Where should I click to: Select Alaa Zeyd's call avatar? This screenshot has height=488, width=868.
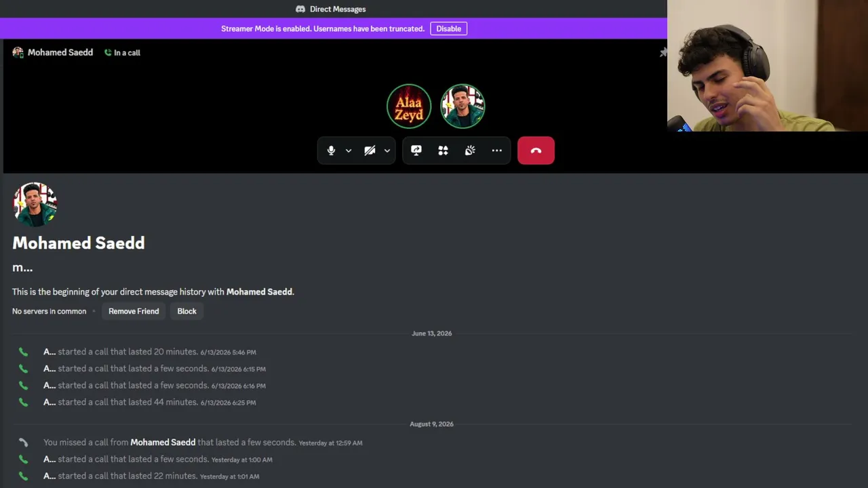[x=409, y=106]
